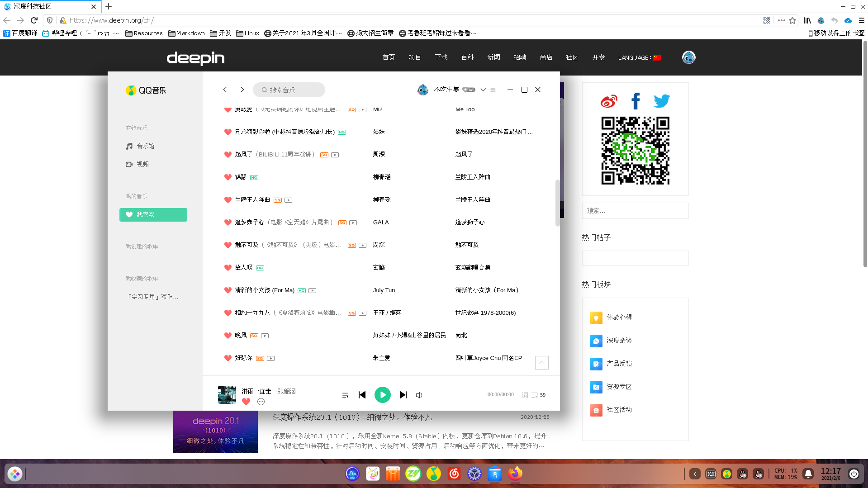
Task: Open the deepin site user avatar
Action: coord(688,57)
